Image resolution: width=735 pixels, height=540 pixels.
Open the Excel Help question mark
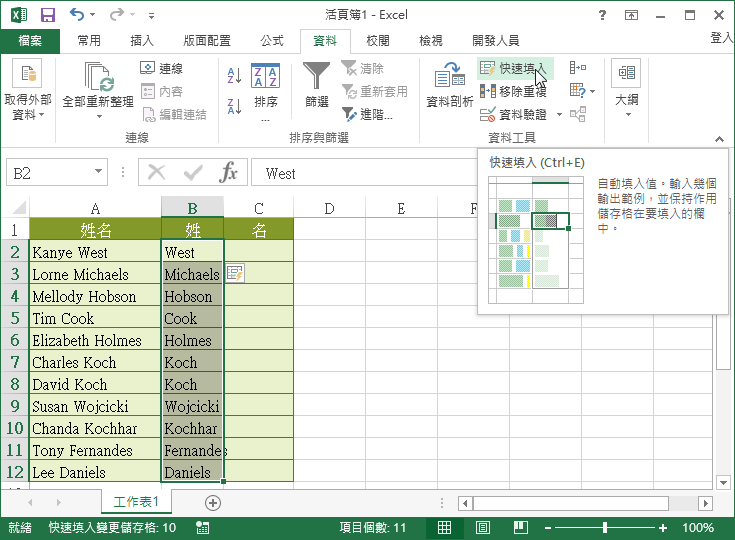tap(602, 15)
